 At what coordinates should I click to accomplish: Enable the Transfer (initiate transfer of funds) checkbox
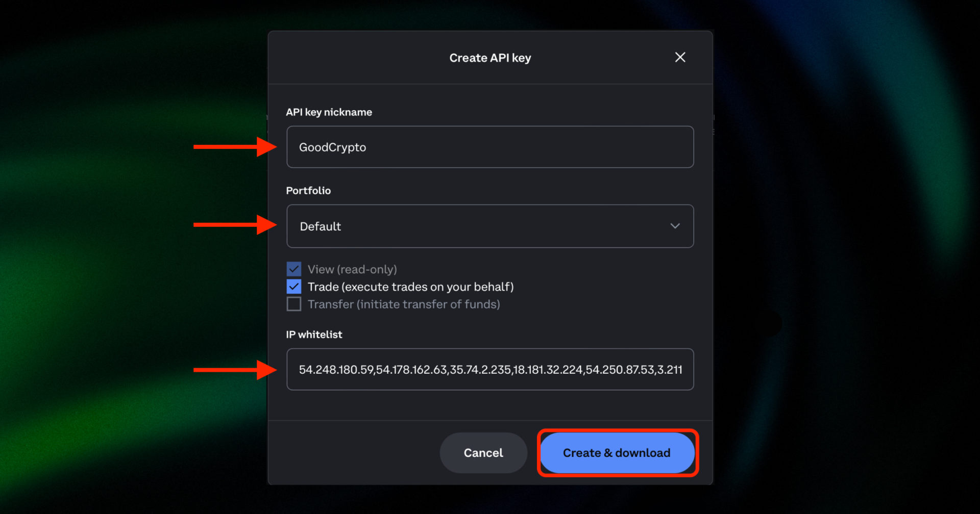tap(293, 304)
